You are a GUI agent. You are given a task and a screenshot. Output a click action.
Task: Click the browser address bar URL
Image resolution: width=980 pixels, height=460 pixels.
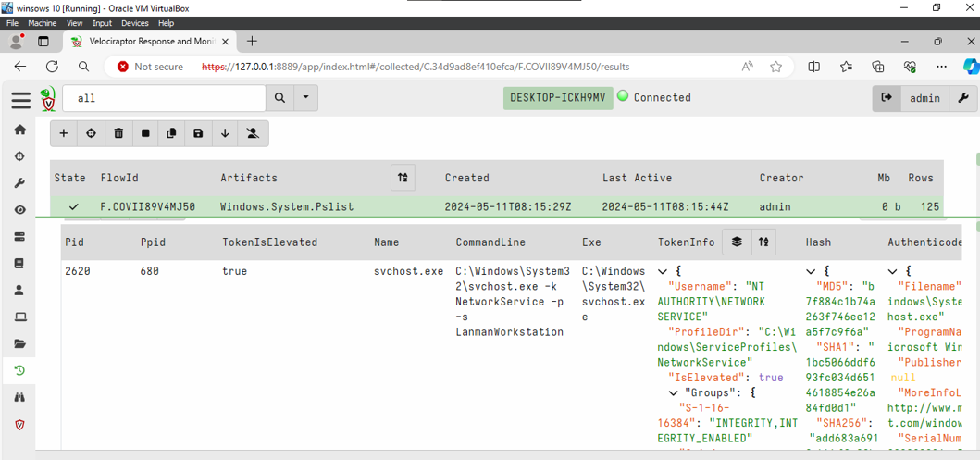(416, 67)
